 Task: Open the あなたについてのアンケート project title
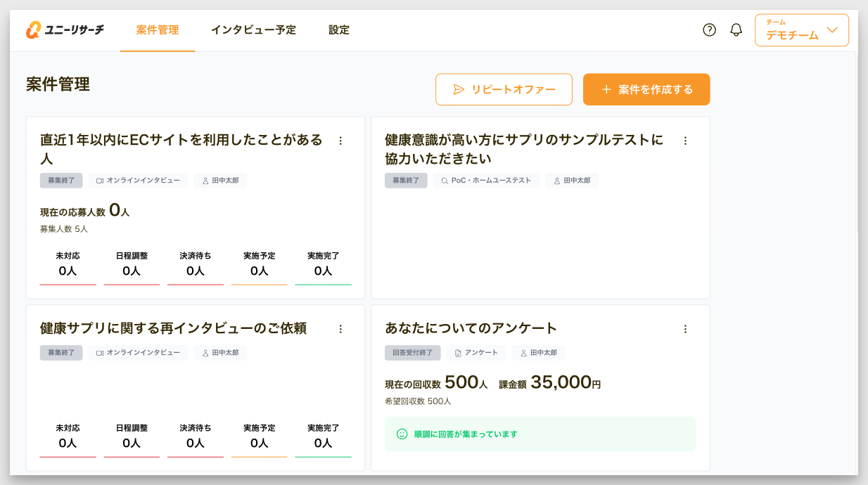pyautogui.click(x=471, y=328)
